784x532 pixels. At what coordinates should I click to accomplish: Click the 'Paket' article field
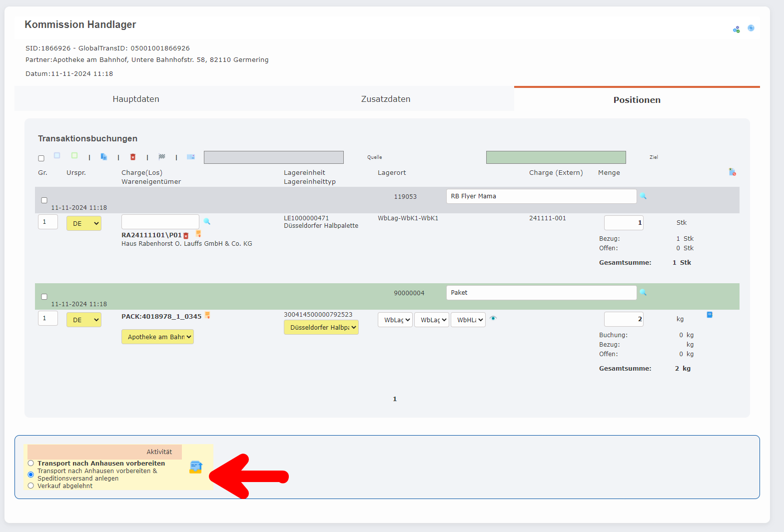[542, 293]
